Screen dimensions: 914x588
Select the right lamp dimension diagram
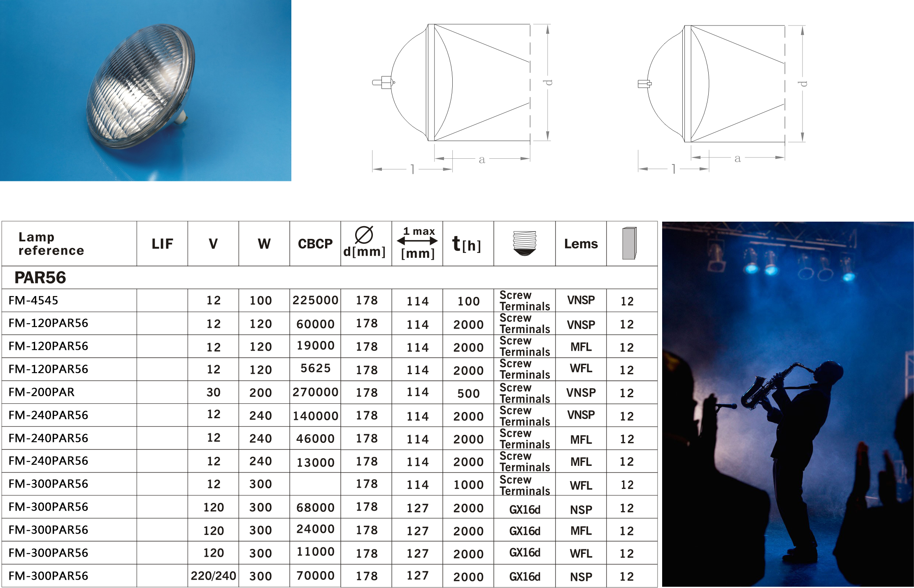click(x=722, y=99)
